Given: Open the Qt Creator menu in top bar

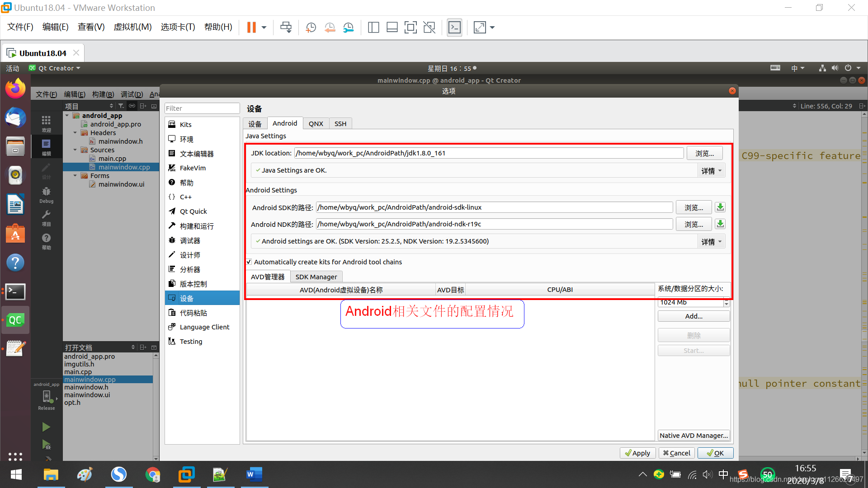Looking at the screenshot, I should pyautogui.click(x=54, y=68).
